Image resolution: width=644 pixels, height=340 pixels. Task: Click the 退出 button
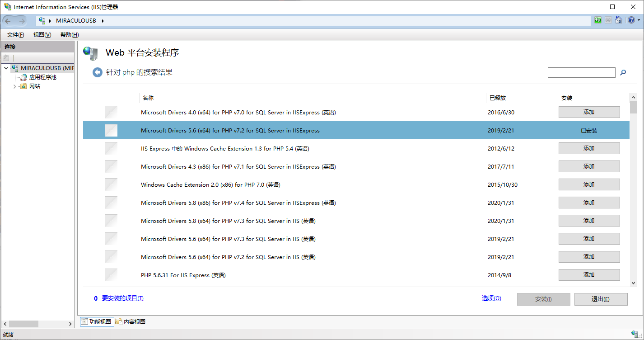coord(601,299)
